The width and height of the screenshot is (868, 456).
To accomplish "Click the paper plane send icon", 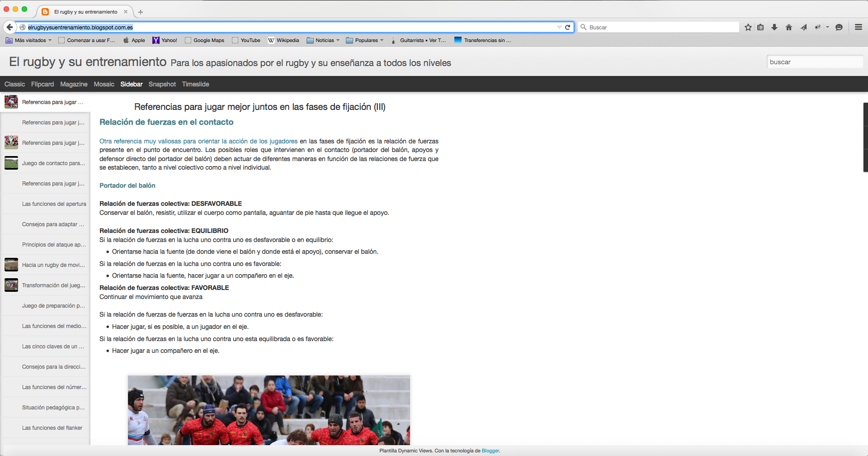I will point(803,27).
